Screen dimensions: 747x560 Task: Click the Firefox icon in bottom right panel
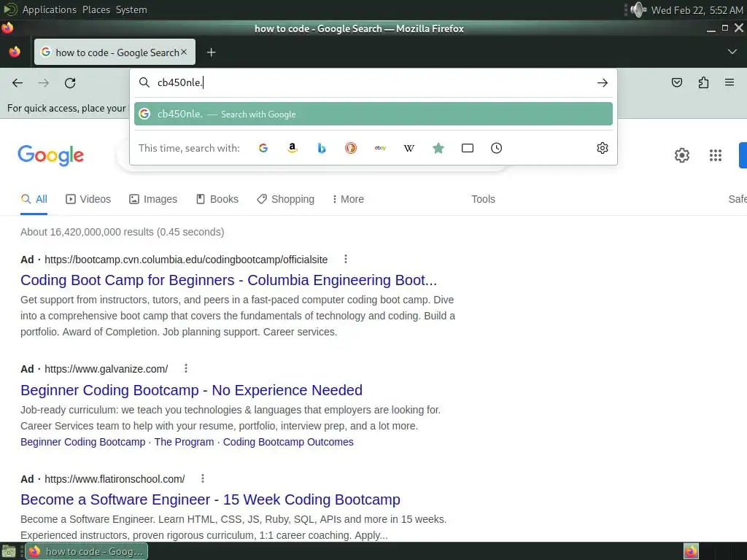click(691, 551)
